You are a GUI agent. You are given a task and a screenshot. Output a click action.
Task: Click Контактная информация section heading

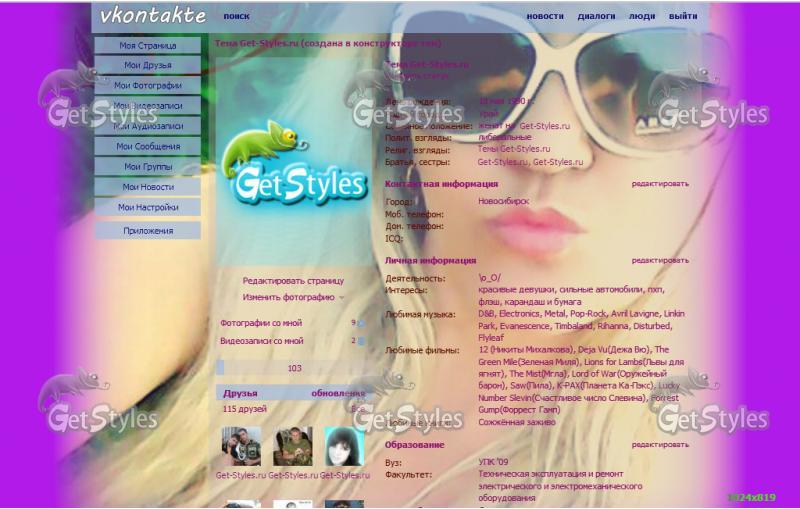click(441, 184)
